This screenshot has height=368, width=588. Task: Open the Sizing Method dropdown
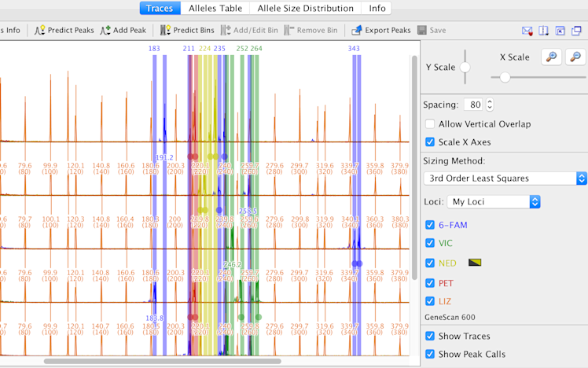coord(505,178)
